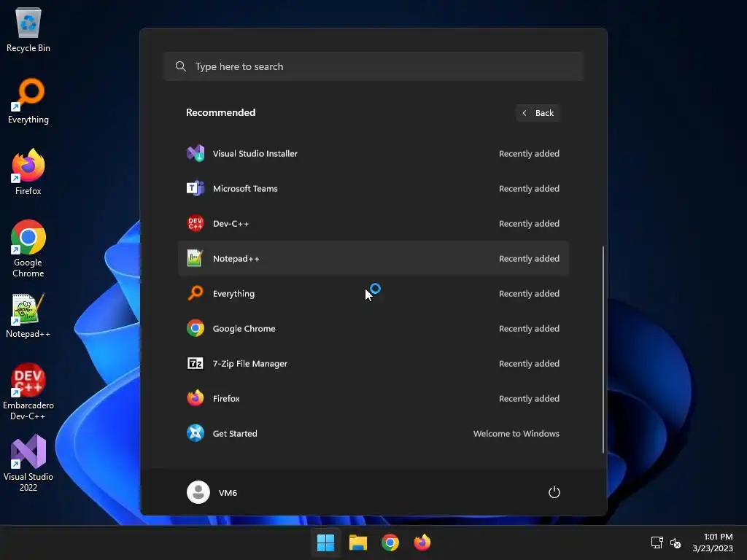Click the 'Microsoft Teams' label
Image resolution: width=747 pixels, height=560 pixels.
[x=245, y=189]
